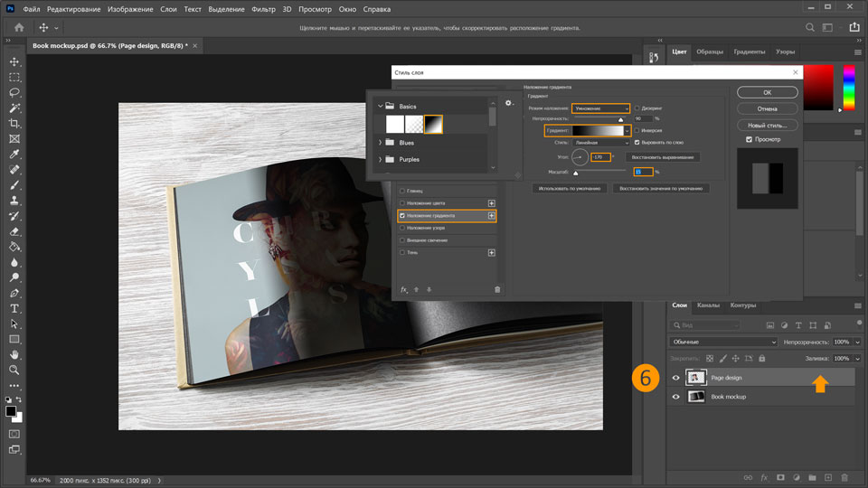Select the Crop tool in the toolbar
The image size is (868, 488).
14,124
